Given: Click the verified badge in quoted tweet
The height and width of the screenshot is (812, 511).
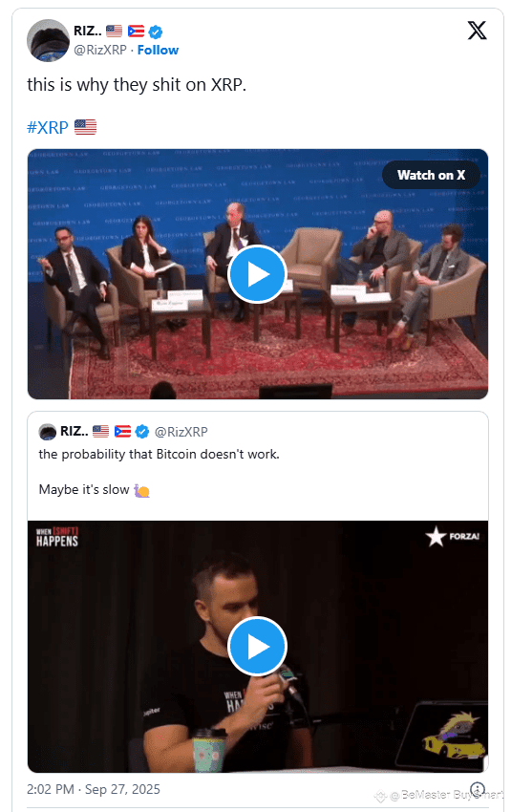Looking at the screenshot, I should 142,432.
